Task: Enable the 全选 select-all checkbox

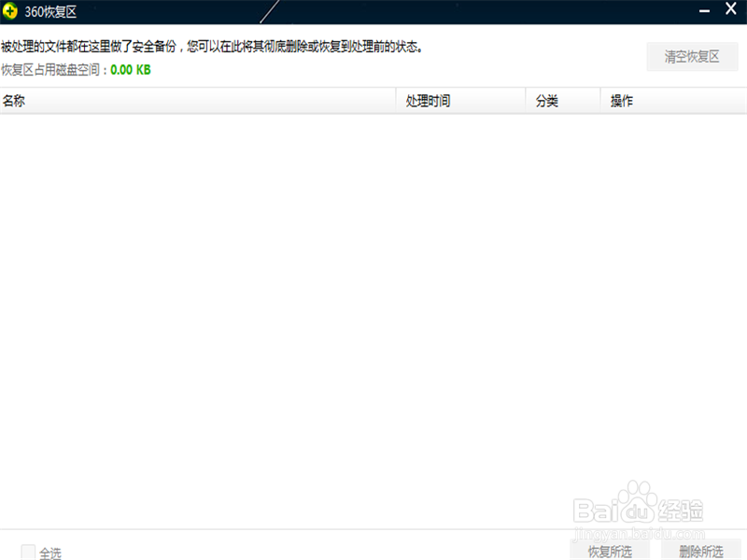Action: (x=27, y=553)
